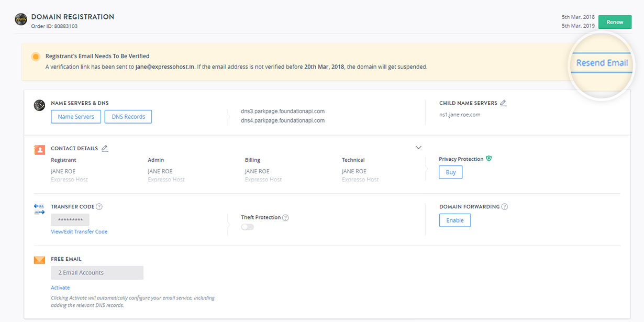
Task: Click the Domain Registration www globe icon
Action: pyautogui.click(x=21, y=20)
